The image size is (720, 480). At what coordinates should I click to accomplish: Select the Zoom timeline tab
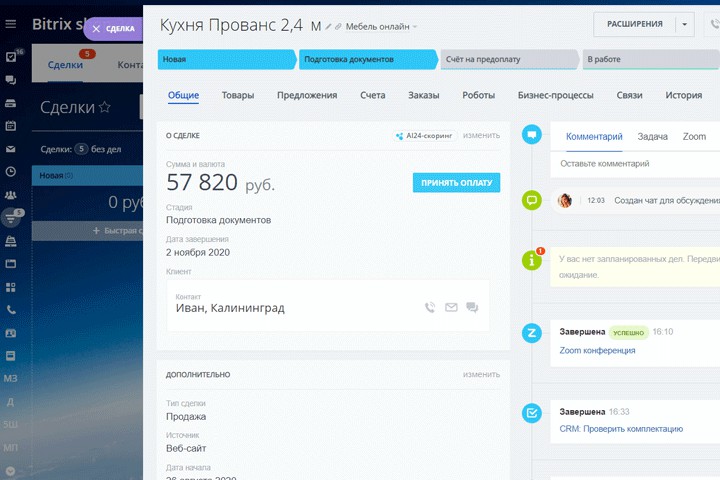tap(694, 136)
